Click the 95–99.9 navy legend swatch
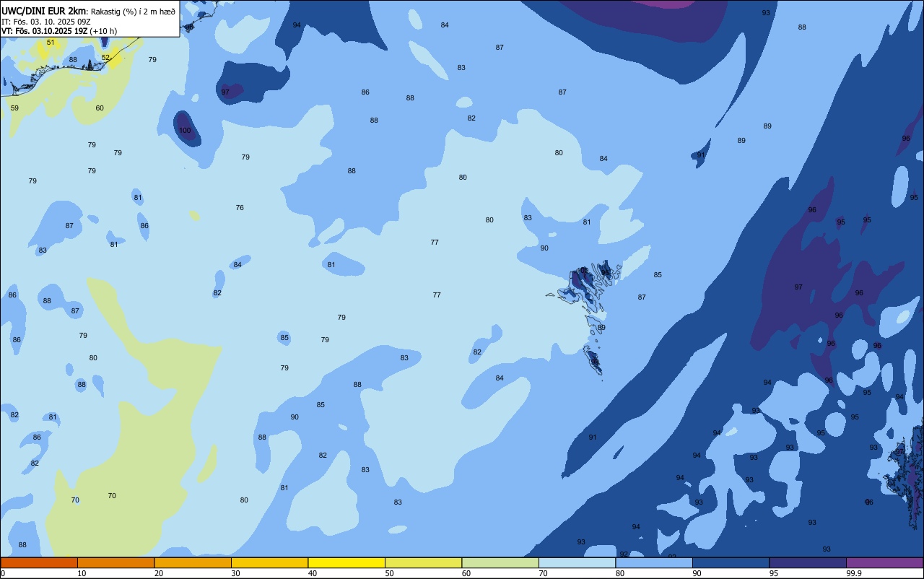Viewport: 924px width, 579px height. 808,562
